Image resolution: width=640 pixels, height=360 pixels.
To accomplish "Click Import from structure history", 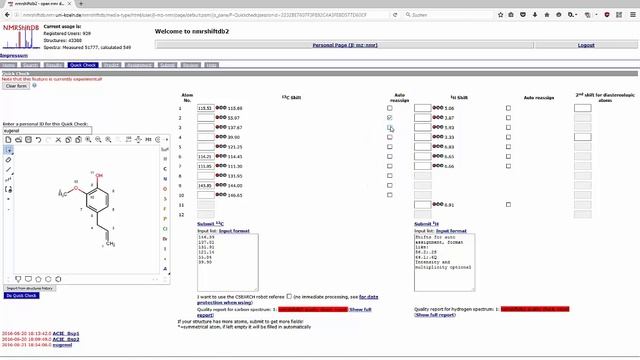I will (29, 288).
